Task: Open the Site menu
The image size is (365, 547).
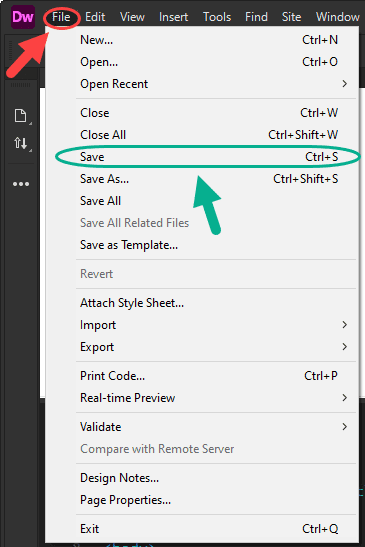Action: point(291,17)
